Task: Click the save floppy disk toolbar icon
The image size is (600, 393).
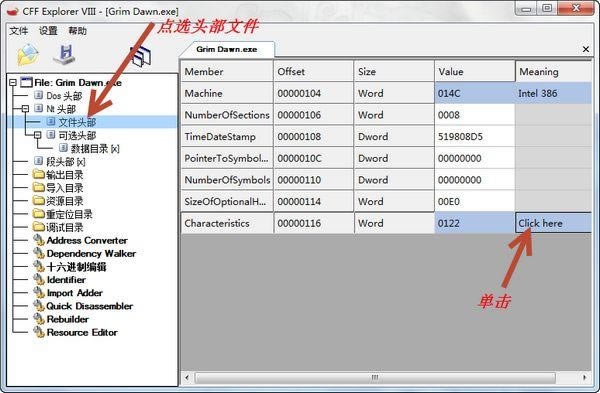Action: click(x=65, y=55)
